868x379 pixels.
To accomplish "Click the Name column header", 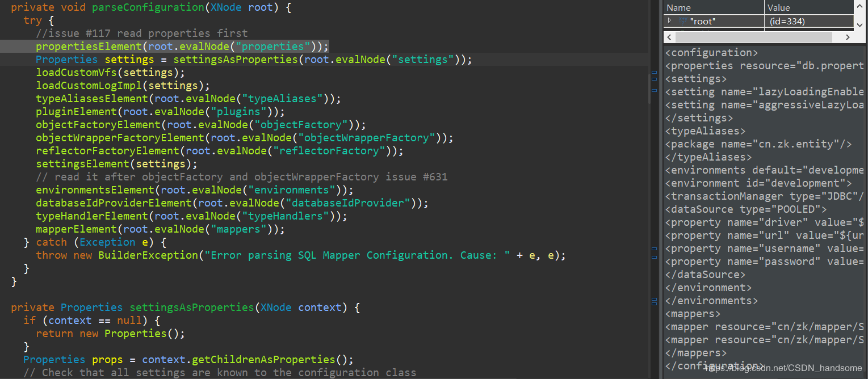I will pyautogui.click(x=714, y=7).
